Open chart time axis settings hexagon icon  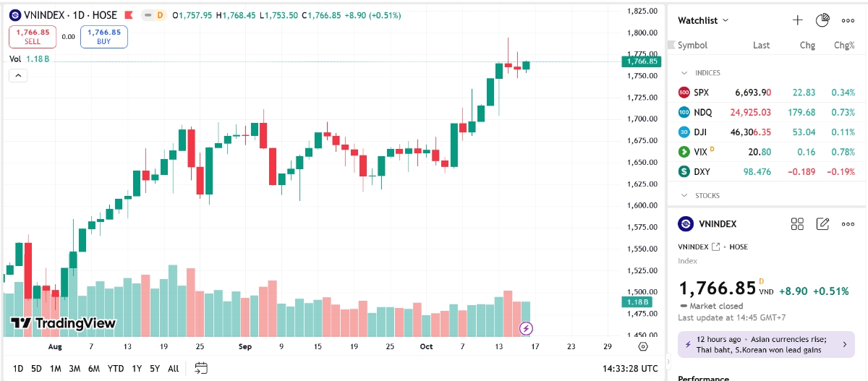(643, 346)
